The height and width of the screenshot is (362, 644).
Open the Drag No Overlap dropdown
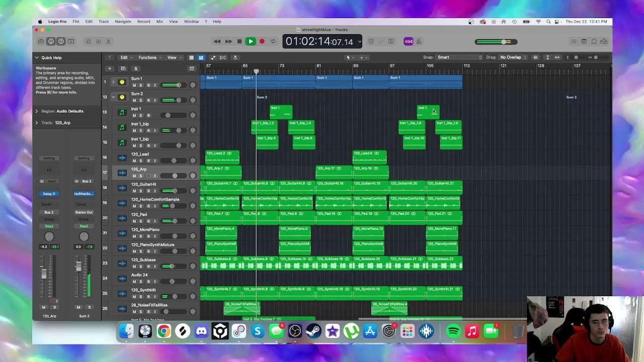513,57
